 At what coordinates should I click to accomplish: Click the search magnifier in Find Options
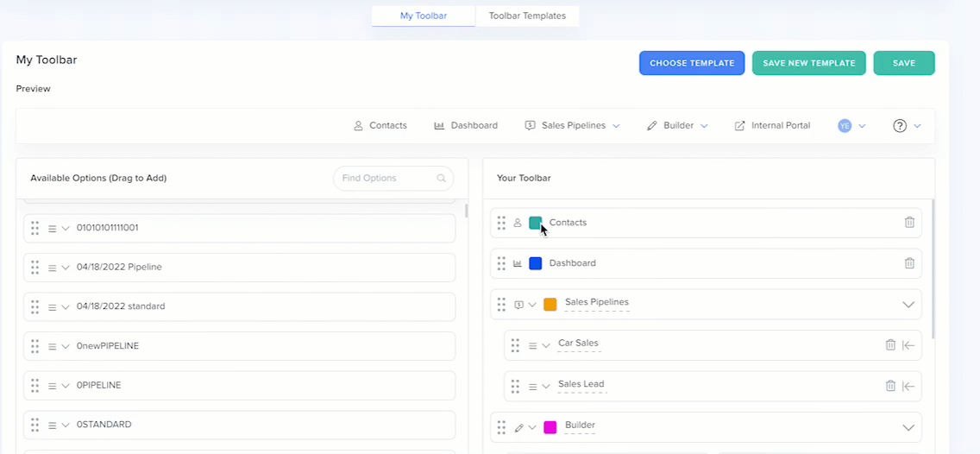point(442,179)
